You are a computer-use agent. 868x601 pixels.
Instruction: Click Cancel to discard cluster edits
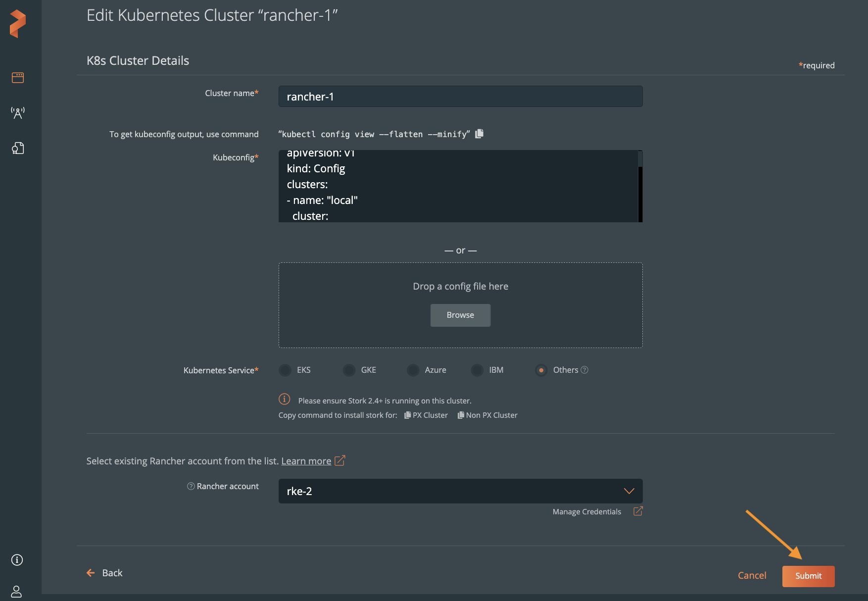point(752,575)
